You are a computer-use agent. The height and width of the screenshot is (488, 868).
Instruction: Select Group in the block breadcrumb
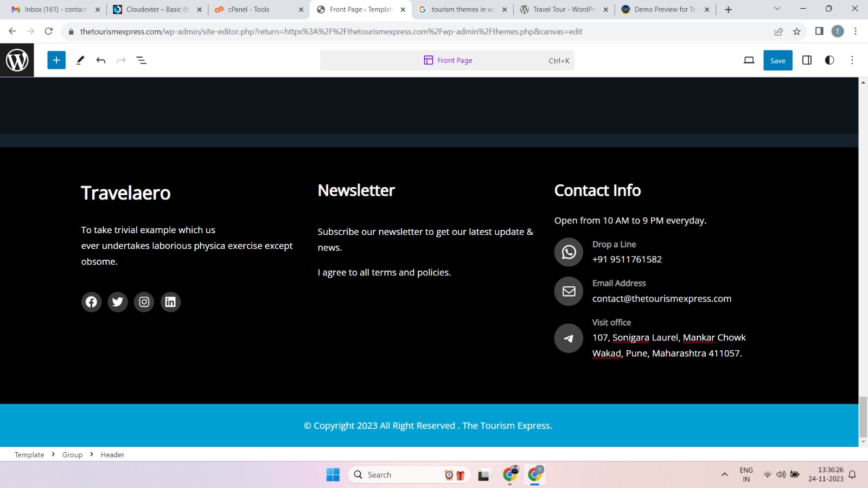click(72, 455)
